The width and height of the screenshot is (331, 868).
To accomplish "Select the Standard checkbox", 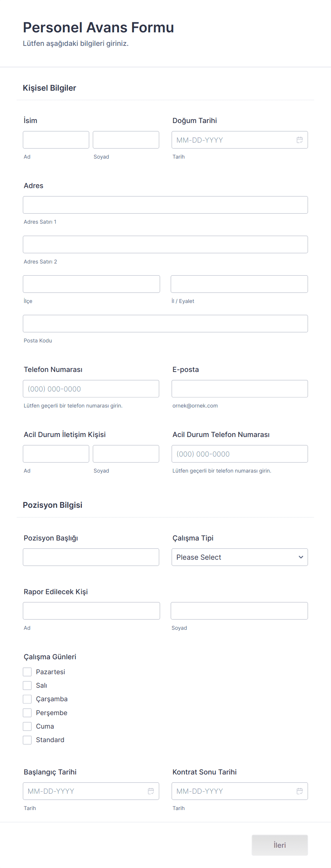I will [x=27, y=740].
